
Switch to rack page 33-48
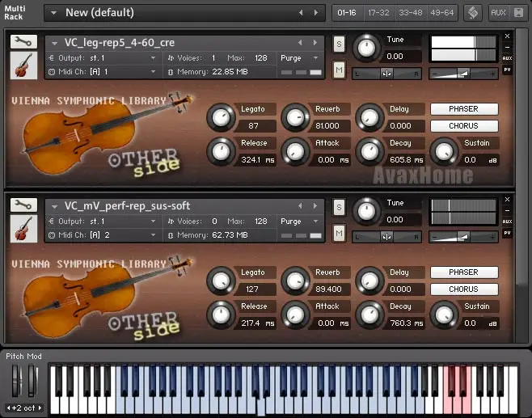pos(410,13)
